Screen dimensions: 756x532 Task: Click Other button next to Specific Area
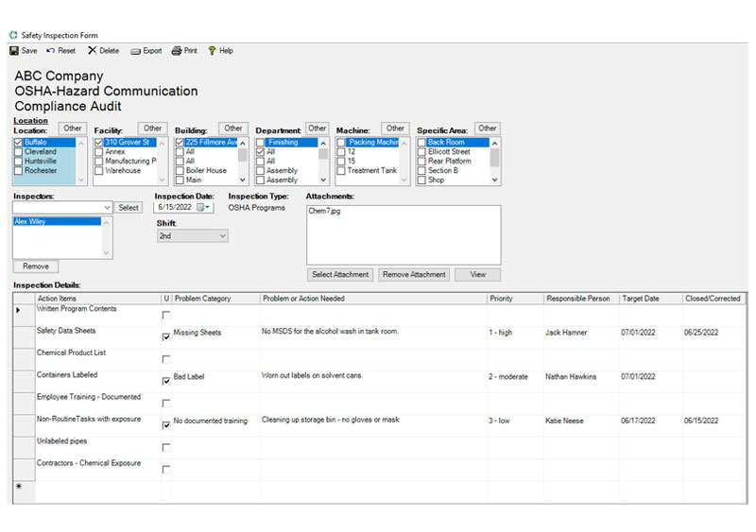click(x=488, y=129)
